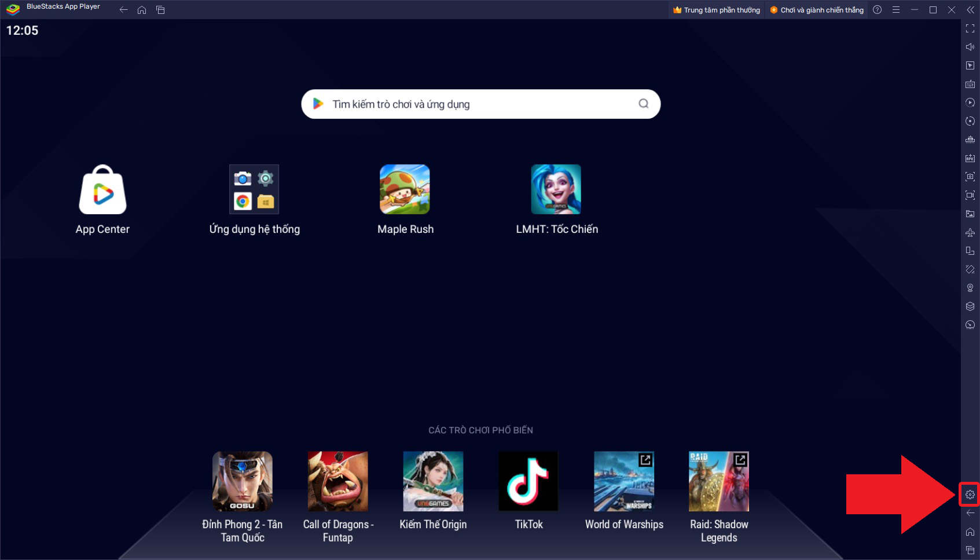980x560 pixels.
Task: Click the install APK icon
Action: tap(970, 158)
